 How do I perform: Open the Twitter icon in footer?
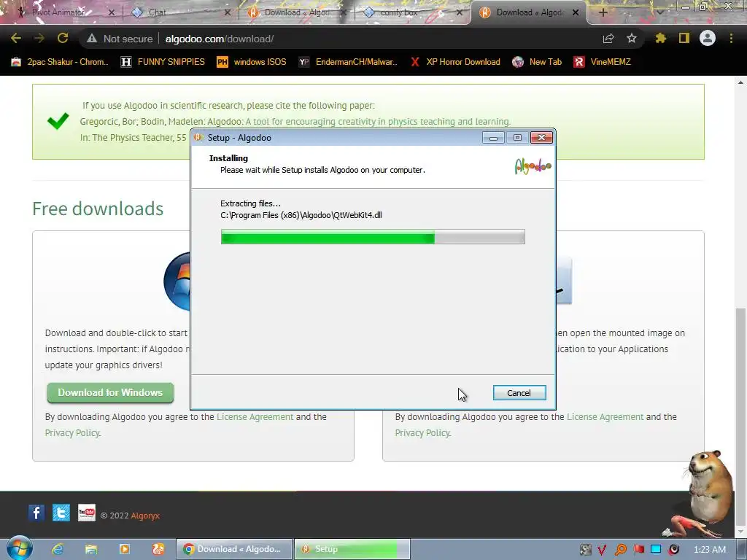tap(61, 513)
